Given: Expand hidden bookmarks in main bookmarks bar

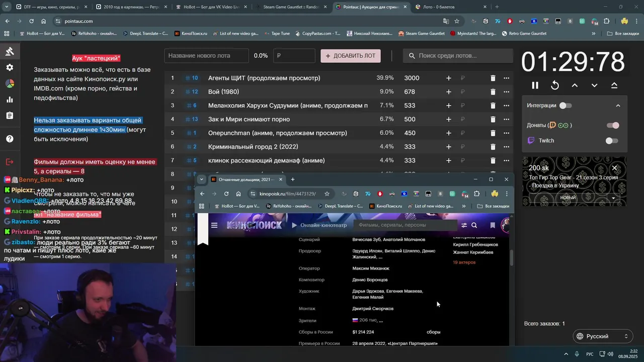Looking at the screenshot, I should tap(594, 34).
